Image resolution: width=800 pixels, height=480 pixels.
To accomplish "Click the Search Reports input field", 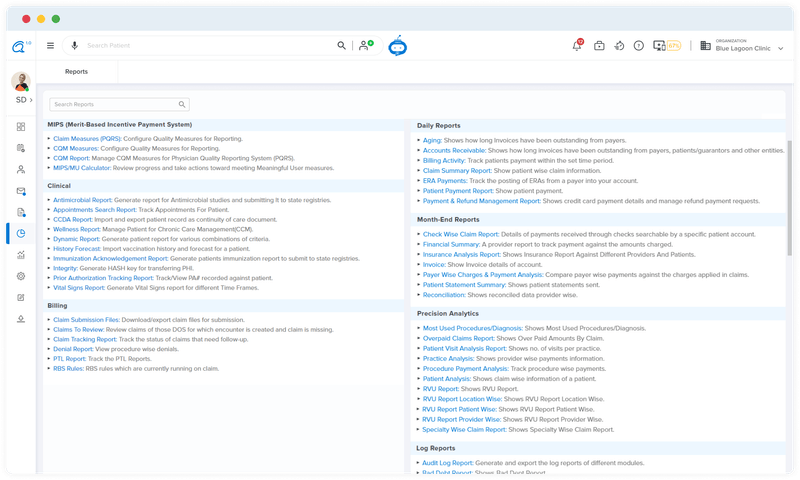I will pos(113,104).
